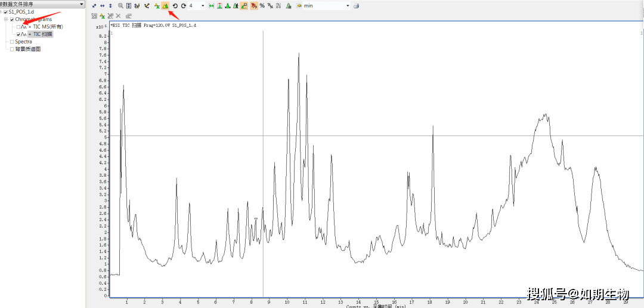Collapse the Chromatograms tree node
The width and height of the screenshot is (644, 308).
click(5, 19)
